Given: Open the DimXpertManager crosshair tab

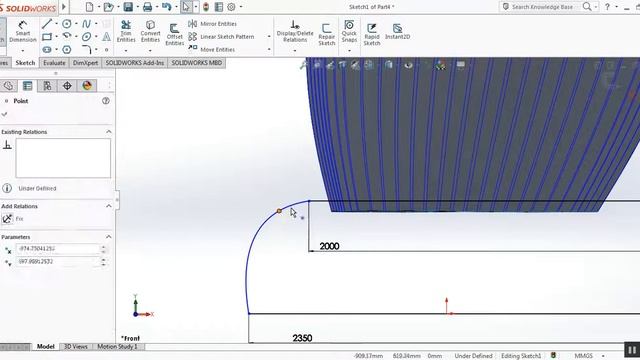Looking at the screenshot, I should [67, 86].
